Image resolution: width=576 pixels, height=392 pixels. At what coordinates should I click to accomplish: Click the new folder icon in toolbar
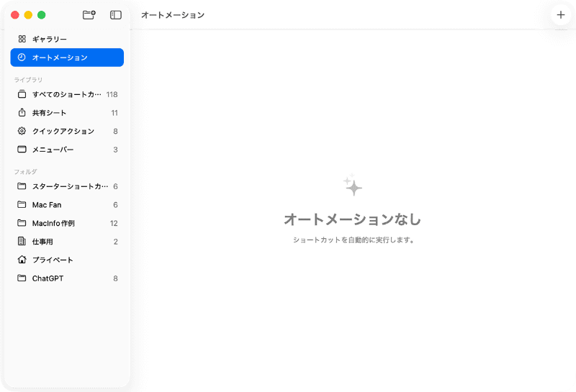tap(89, 14)
